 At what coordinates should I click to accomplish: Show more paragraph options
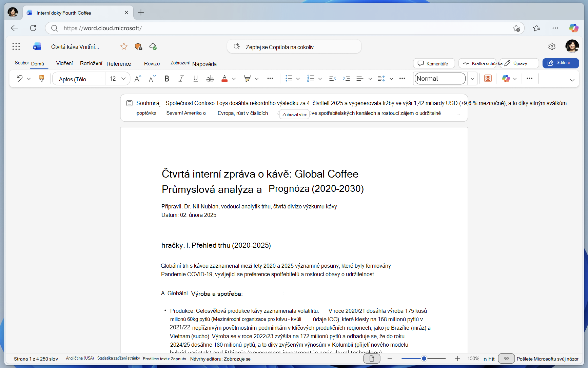[x=402, y=79]
